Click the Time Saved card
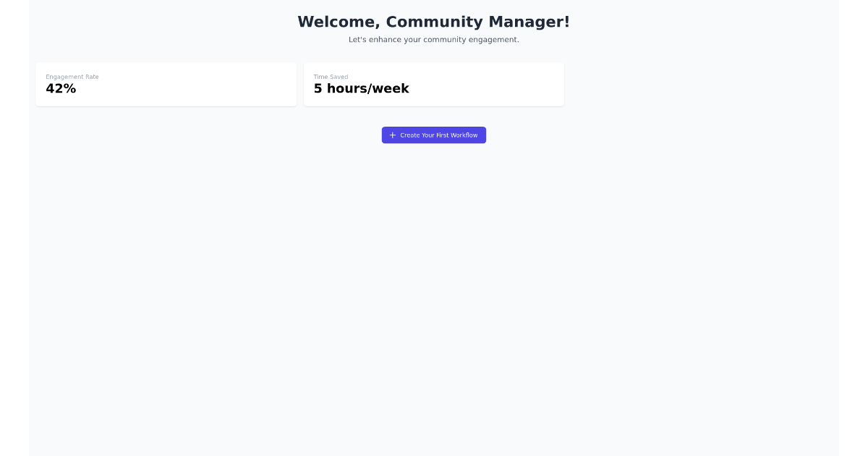Screen dimensions: 868x456 click(x=434, y=84)
